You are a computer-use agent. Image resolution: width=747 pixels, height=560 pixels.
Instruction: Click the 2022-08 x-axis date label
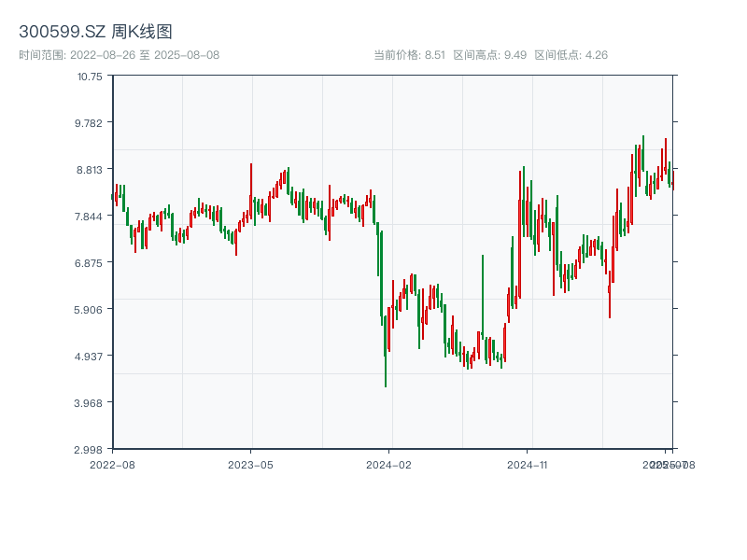pyautogui.click(x=112, y=464)
